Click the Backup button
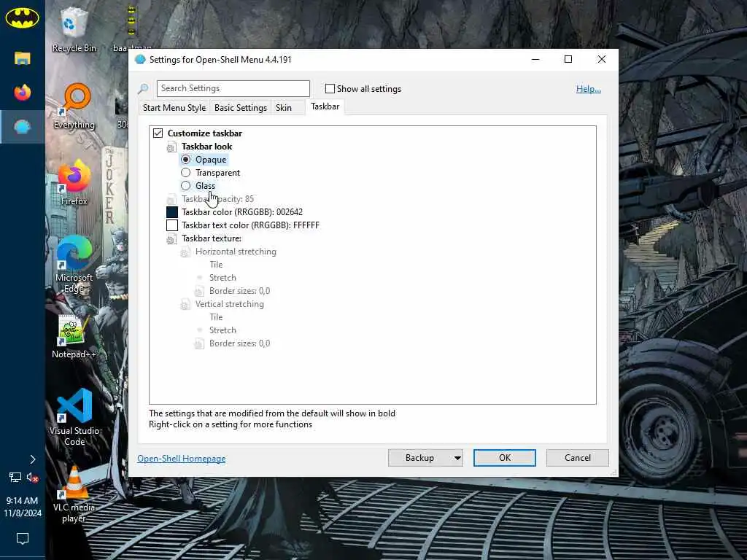The height and width of the screenshot is (560, 747). pos(419,458)
